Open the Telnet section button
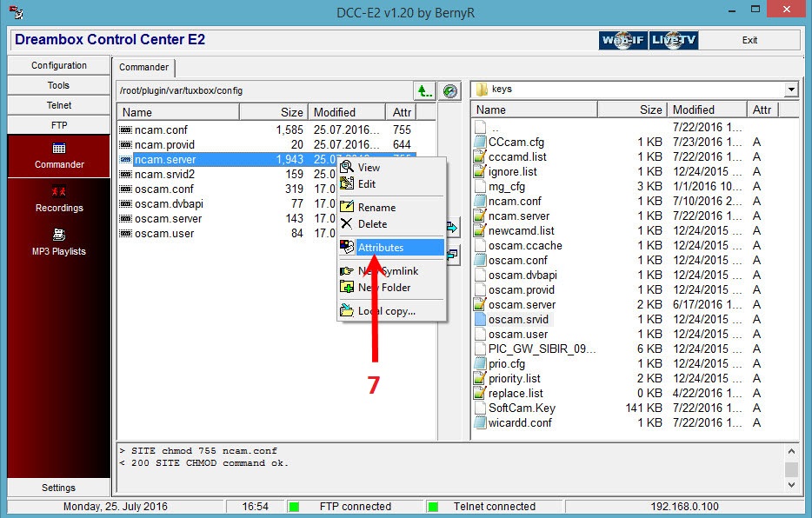The width and height of the screenshot is (812, 518). click(59, 105)
